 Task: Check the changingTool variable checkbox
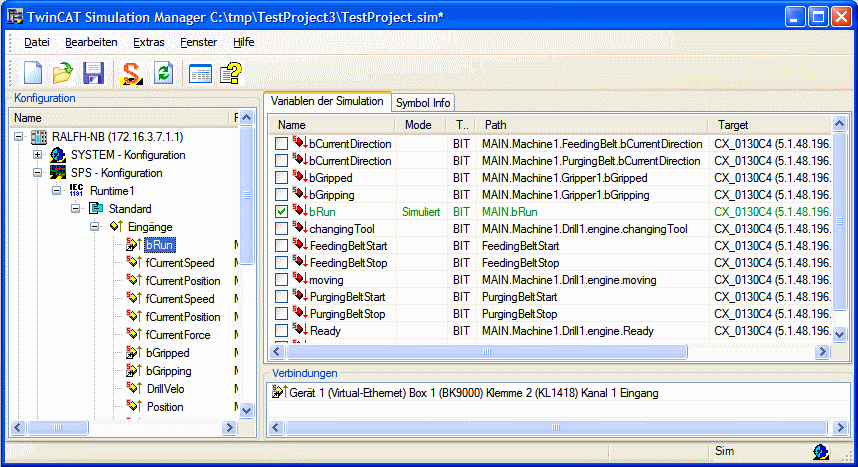(281, 229)
